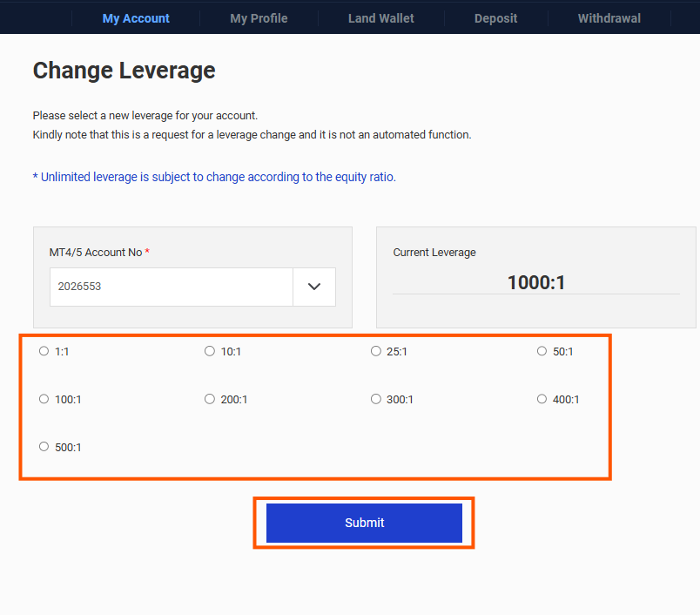Choose the 500:1 leverage option
700x615 pixels.
click(x=44, y=447)
